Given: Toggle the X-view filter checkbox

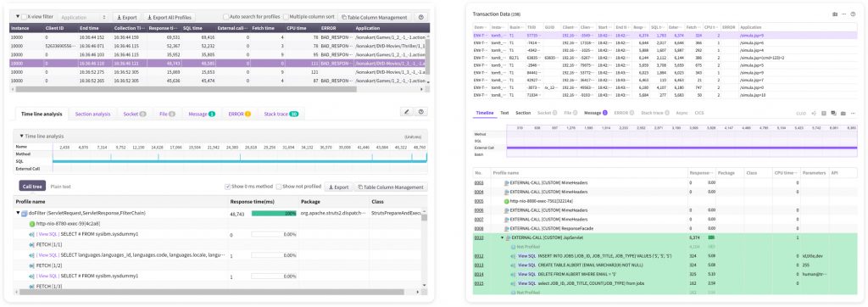Looking at the screenshot, I should click(x=24, y=17).
